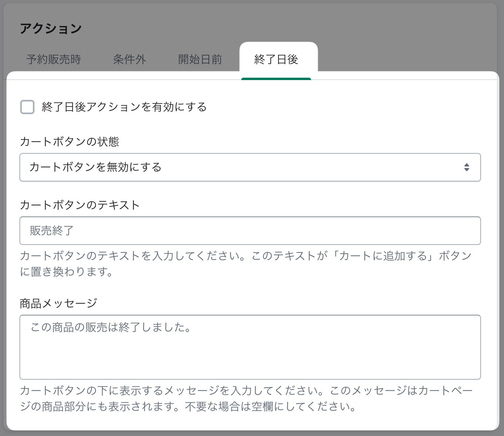Open the カートボタンを無効にする dropdown
This screenshot has height=436, width=504.
[250, 167]
